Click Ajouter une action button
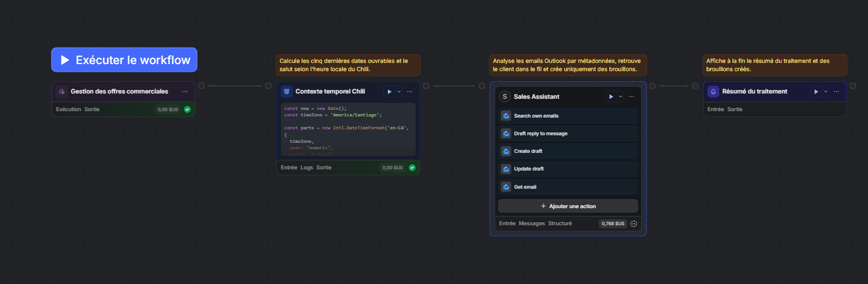The width and height of the screenshot is (868, 284). coord(568,206)
